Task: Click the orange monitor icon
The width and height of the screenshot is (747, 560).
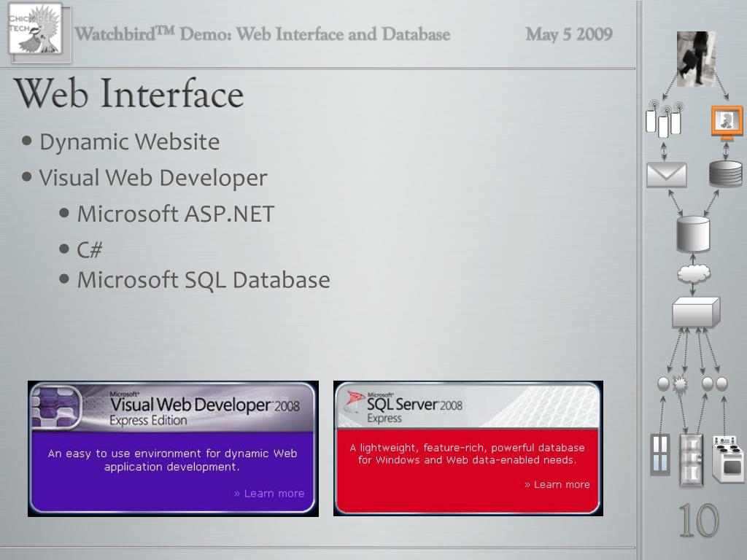Action: pos(727,122)
